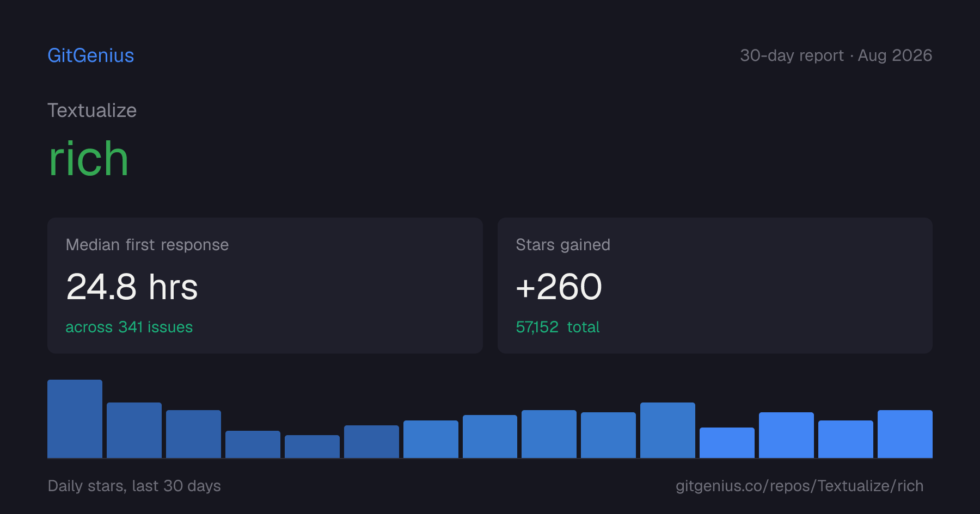This screenshot has height=514, width=980.
Task: Click the "Median first response" label
Action: pyautogui.click(x=147, y=245)
